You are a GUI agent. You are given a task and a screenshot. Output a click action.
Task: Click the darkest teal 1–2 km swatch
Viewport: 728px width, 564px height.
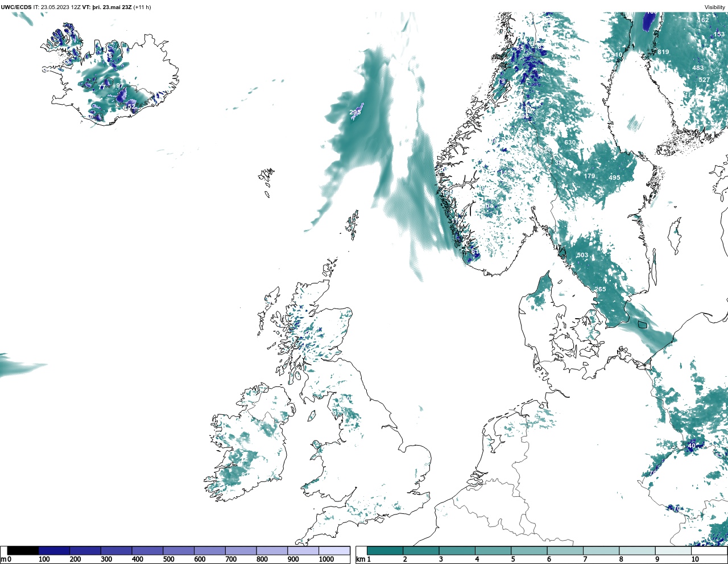(x=385, y=550)
